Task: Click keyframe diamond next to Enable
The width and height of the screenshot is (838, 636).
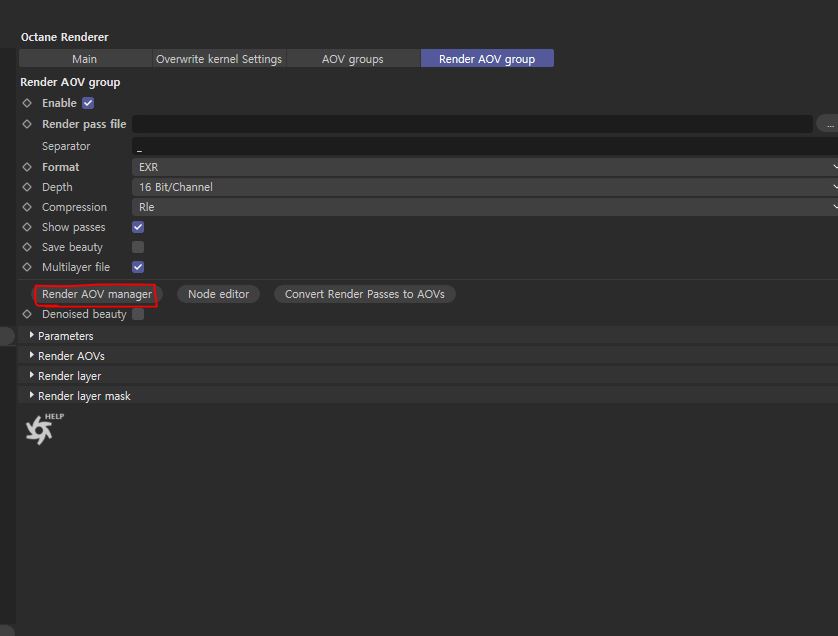Action: (27, 103)
